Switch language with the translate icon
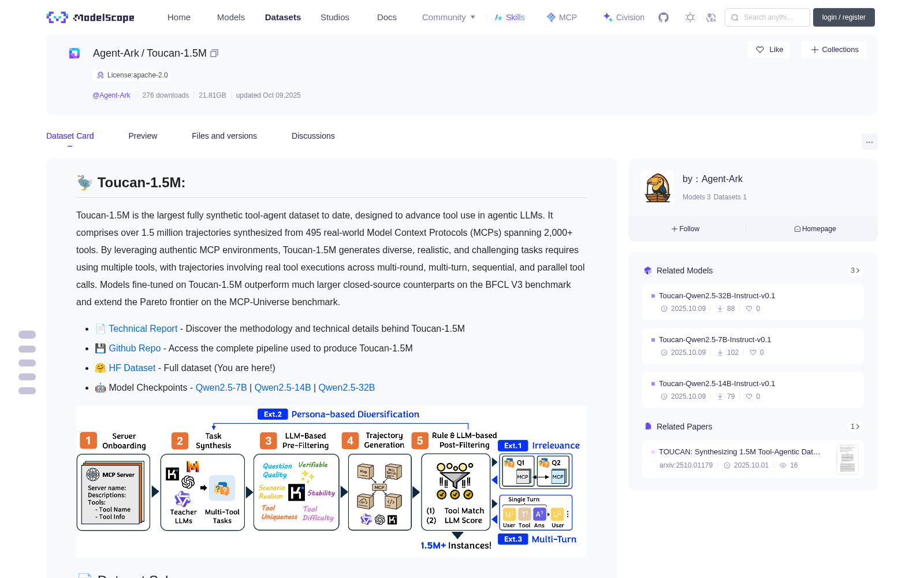 (711, 17)
